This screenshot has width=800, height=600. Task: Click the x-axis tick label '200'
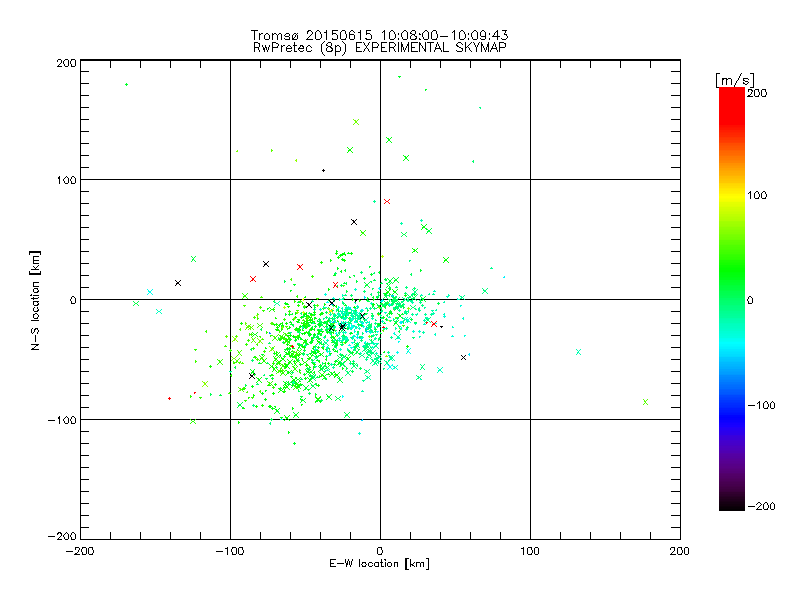click(680, 551)
